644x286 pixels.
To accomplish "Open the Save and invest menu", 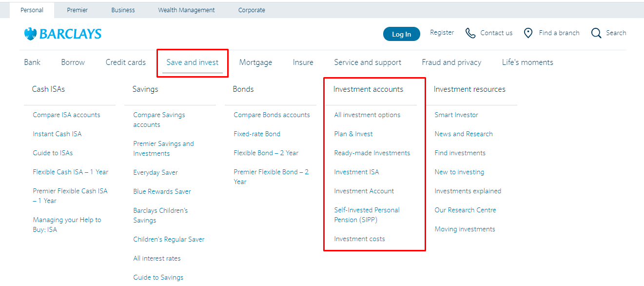I will (192, 62).
